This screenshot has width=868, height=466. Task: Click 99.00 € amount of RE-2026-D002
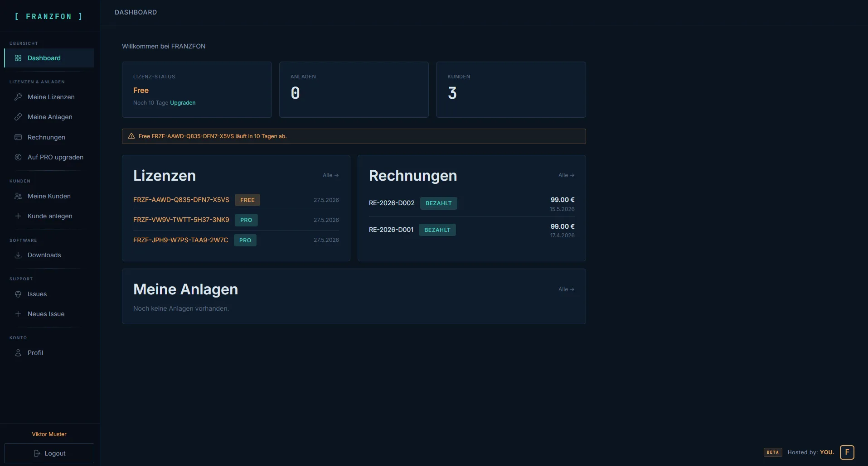[x=563, y=200]
